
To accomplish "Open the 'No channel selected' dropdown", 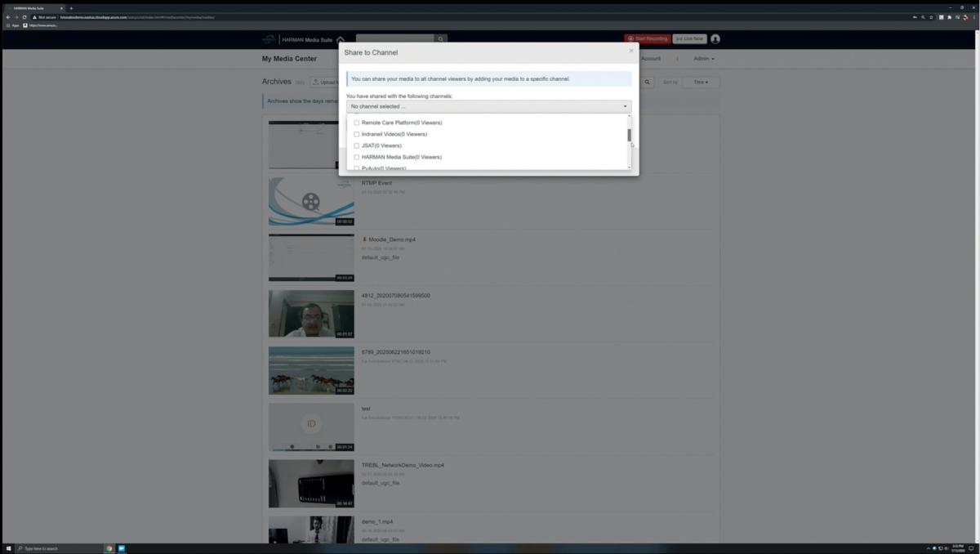I will (x=488, y=106).
